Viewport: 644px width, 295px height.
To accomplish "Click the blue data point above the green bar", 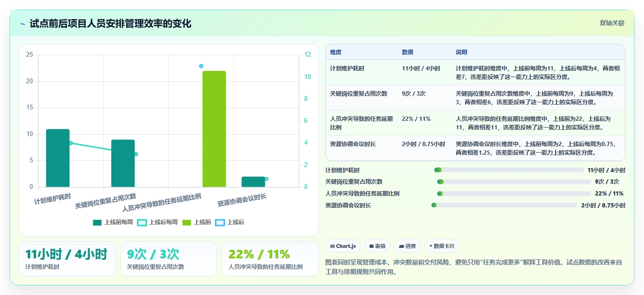I will [x=201, y=66].
